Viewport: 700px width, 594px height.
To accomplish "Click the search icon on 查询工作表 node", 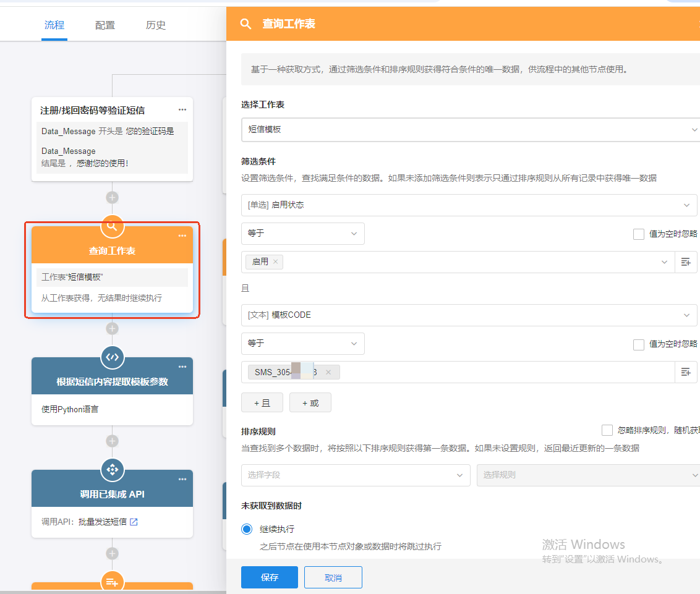I will [112, 226].
